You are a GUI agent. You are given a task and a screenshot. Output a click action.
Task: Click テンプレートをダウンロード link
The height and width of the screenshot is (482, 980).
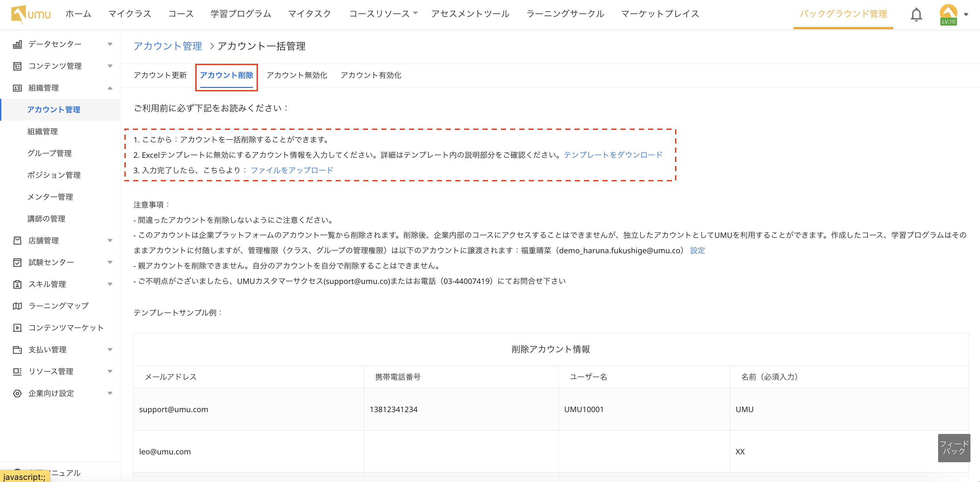coord(613,155)
